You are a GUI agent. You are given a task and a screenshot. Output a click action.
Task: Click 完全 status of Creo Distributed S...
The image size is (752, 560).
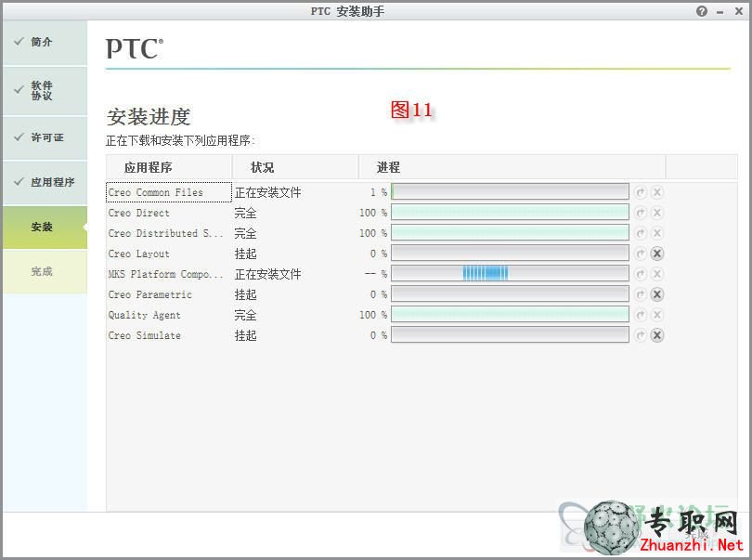tap(245, 233)
